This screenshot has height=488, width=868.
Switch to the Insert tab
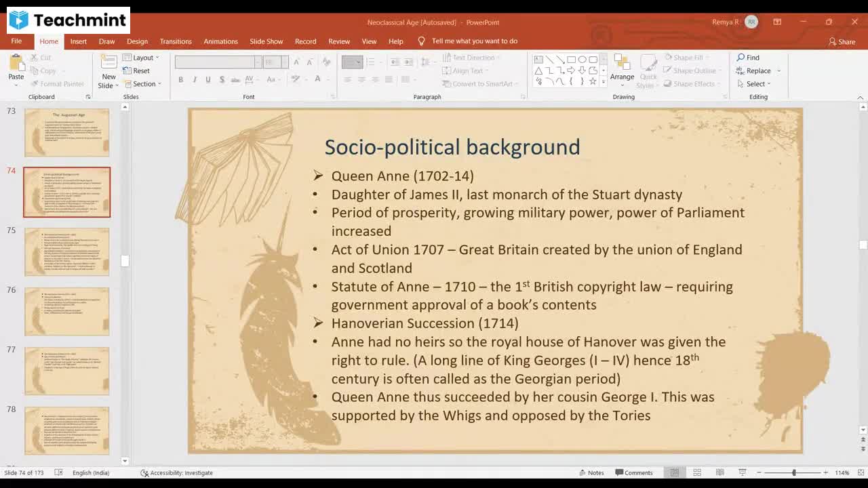pos(79,41)
